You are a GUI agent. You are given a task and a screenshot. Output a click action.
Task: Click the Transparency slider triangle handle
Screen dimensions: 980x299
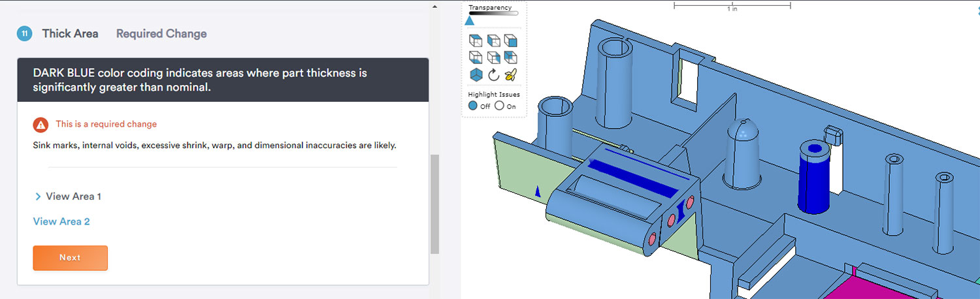pos(469,21)
